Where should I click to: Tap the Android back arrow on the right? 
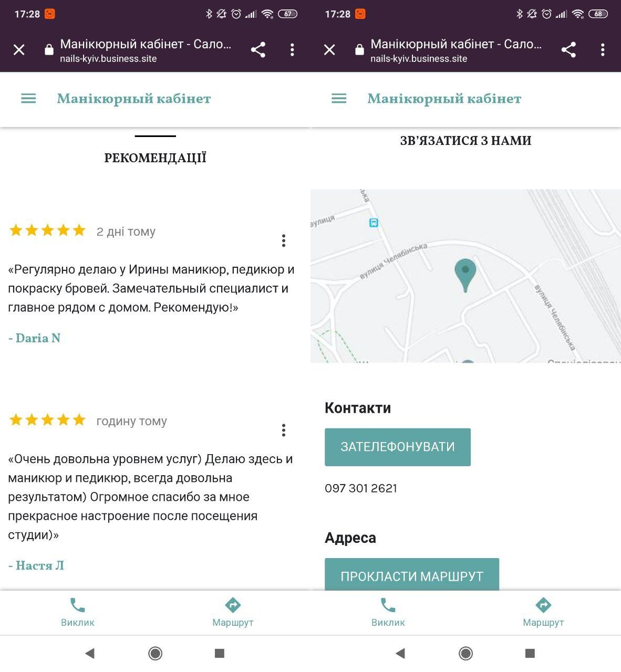click(x=400, y=653)
